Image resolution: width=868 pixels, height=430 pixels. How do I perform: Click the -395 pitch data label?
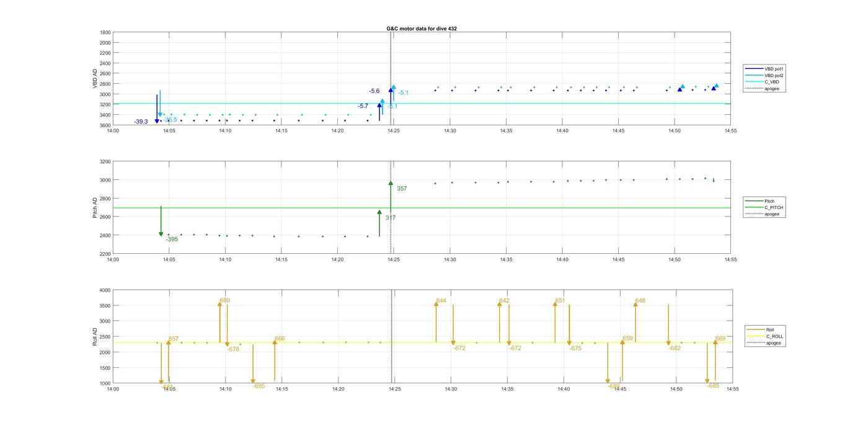(x=172, y=240)
